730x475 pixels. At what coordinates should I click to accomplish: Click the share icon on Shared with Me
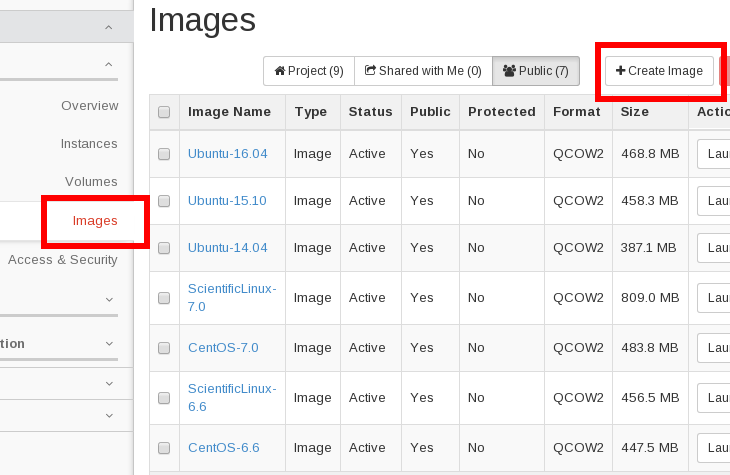click(370, 71)
